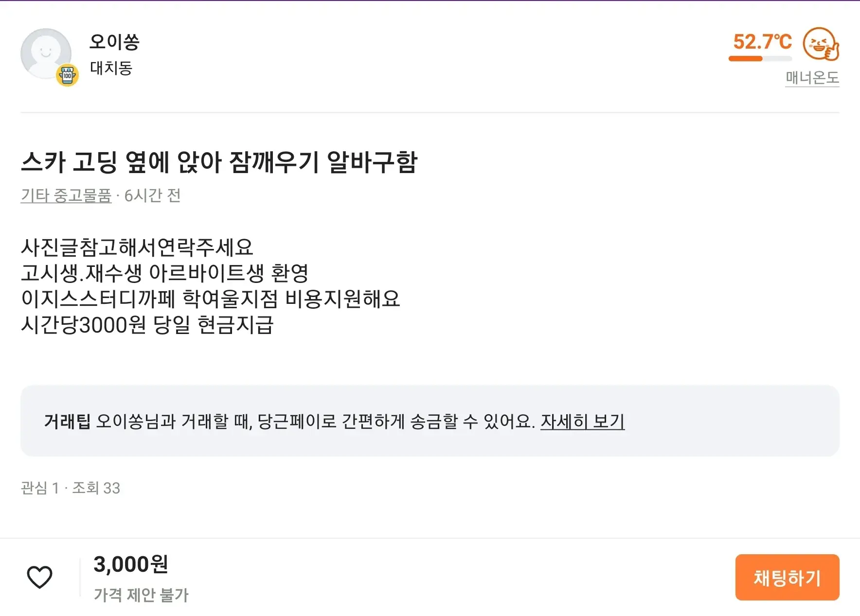Click the 가격 제안 불가 label
Screen dimensions: 860x616
(x=141, y=595)
